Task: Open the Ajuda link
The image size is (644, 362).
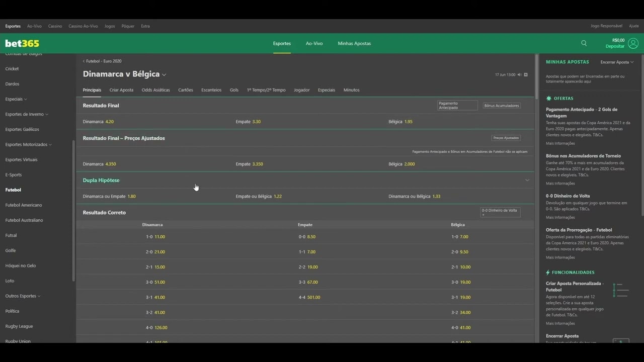Action: click(x=633, y=26)
